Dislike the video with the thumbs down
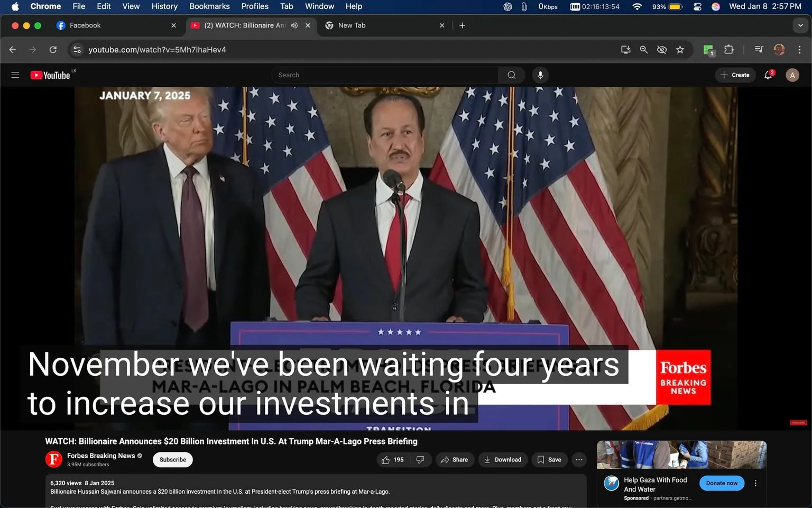The image size is (812, 508). tap(420, 459)
